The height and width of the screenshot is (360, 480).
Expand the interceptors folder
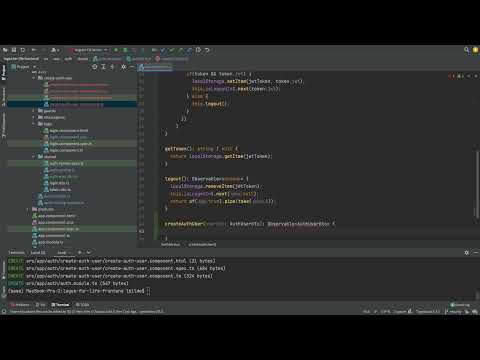click(34, 117)
